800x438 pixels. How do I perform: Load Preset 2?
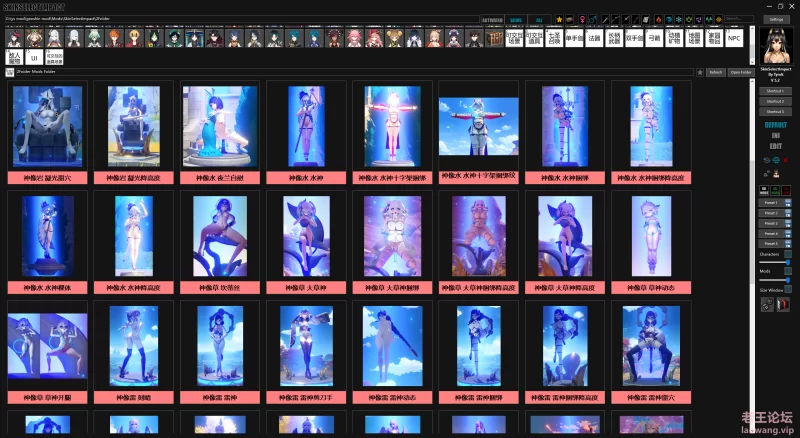pos(771,213)
